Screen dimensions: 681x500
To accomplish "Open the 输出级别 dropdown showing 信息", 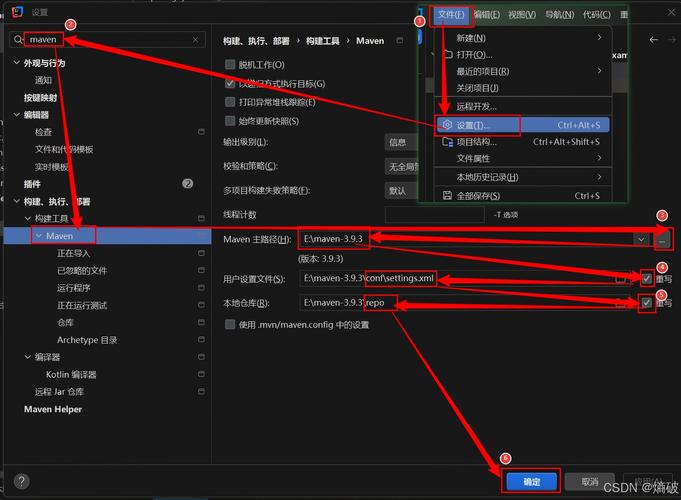I will [x=401, y=142].
